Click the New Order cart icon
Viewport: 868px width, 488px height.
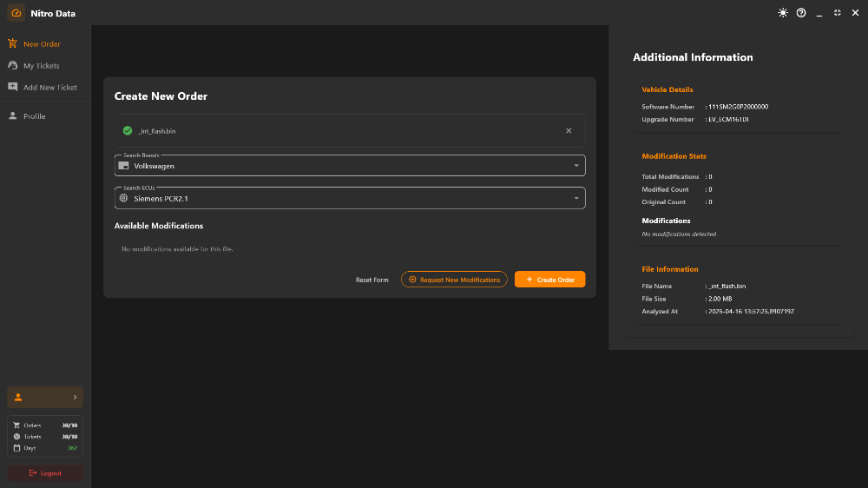point(13,43)
